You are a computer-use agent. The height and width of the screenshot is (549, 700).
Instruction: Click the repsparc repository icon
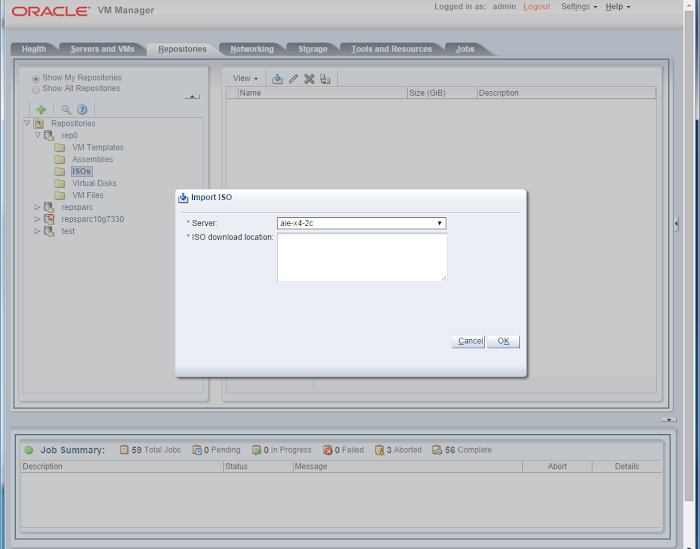tap(49, 207)
